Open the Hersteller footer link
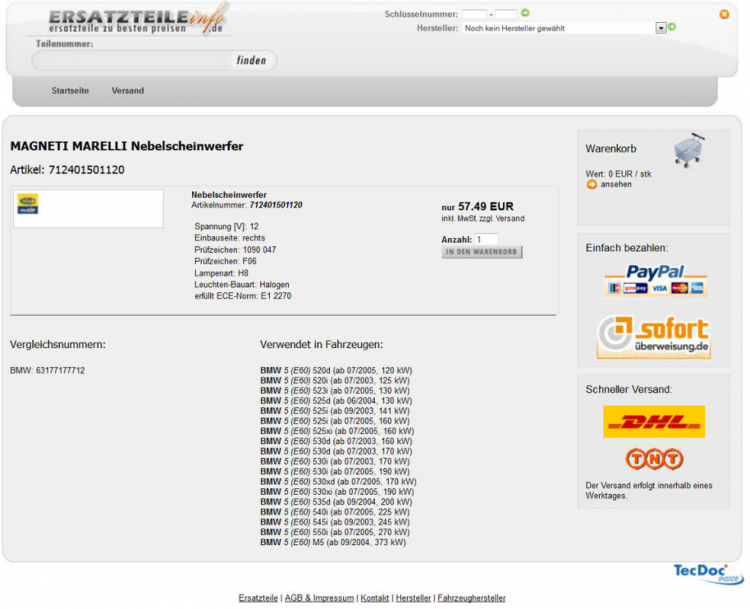The height and width of the screenshot is (609, 750). (x=413, y=598)
